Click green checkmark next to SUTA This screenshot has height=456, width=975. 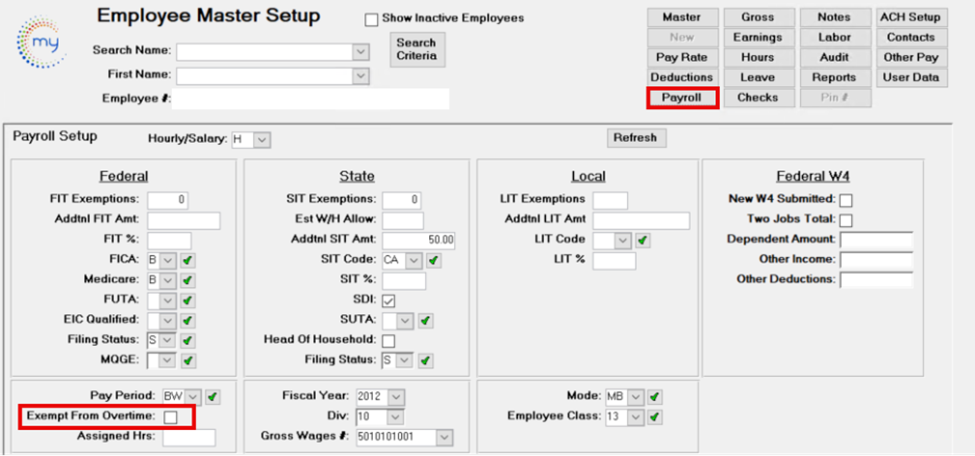425,321
